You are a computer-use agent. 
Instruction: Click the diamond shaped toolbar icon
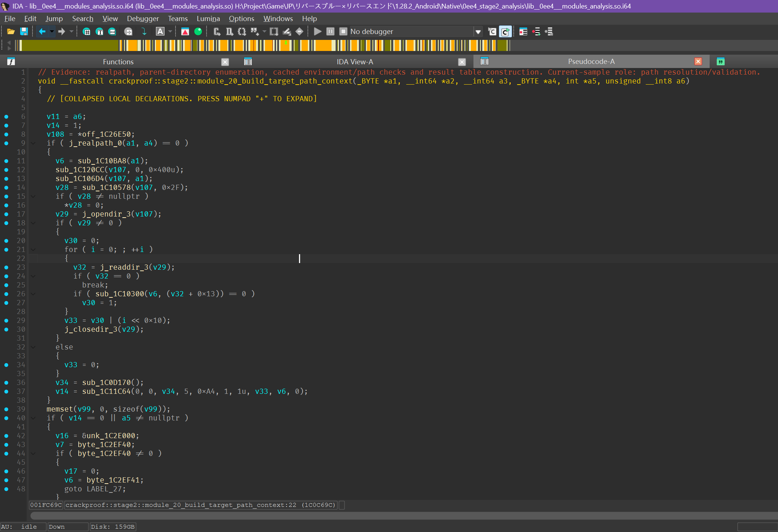(299, 32)
